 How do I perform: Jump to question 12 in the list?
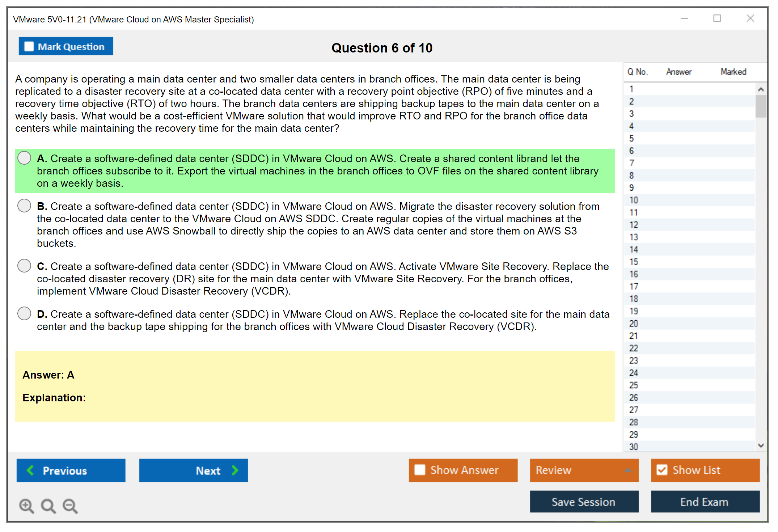tap(634, 225)
